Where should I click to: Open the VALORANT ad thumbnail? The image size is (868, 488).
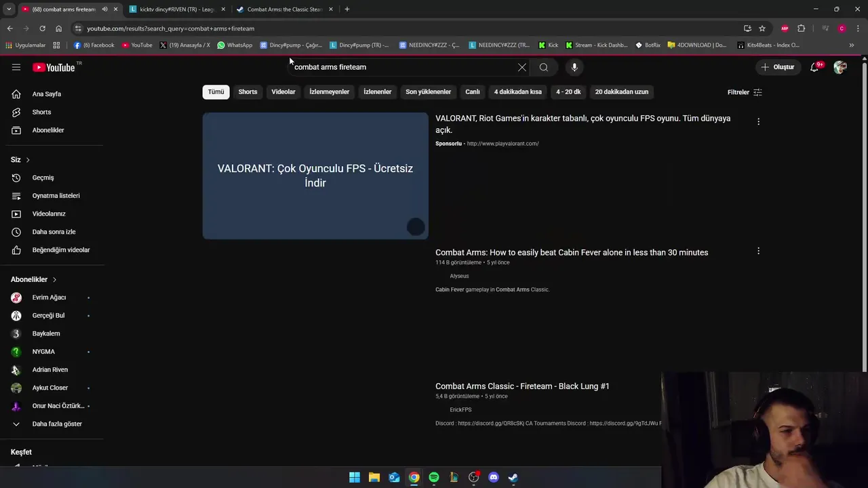pos(315,176)
